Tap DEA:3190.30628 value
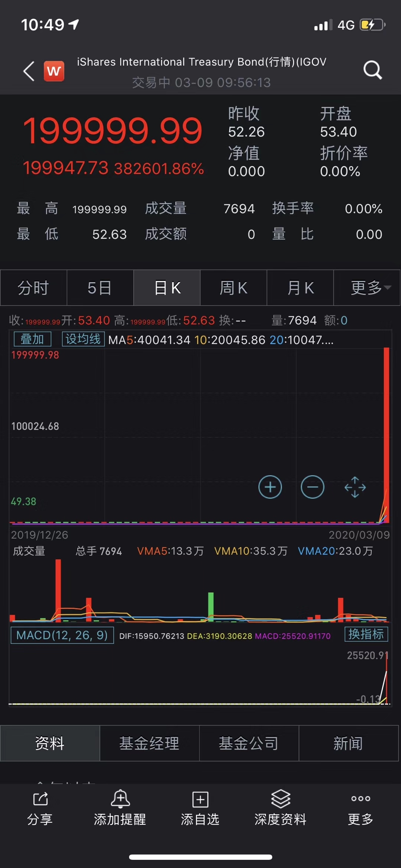Viewport: 401px width, 868px height. pos(219,636)
